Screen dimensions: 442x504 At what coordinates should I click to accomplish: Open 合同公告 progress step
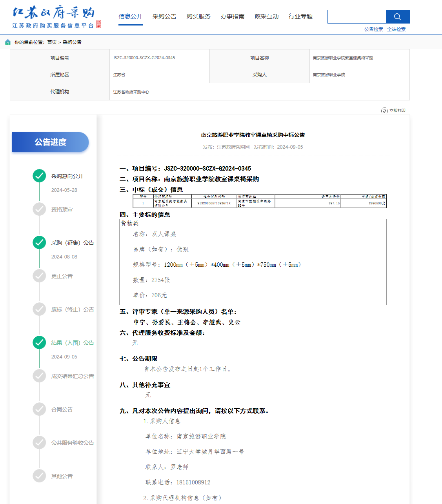tap(62, 409)
